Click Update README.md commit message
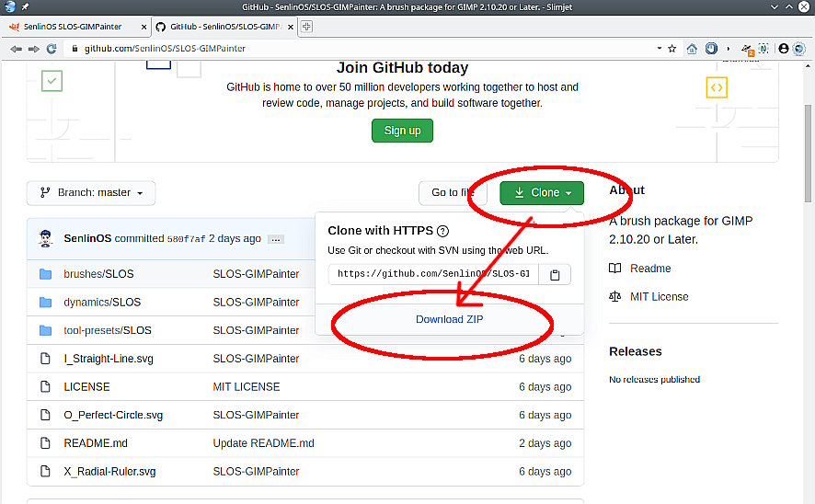The width and height of the screenshot is (815, 504). [263, 443]
